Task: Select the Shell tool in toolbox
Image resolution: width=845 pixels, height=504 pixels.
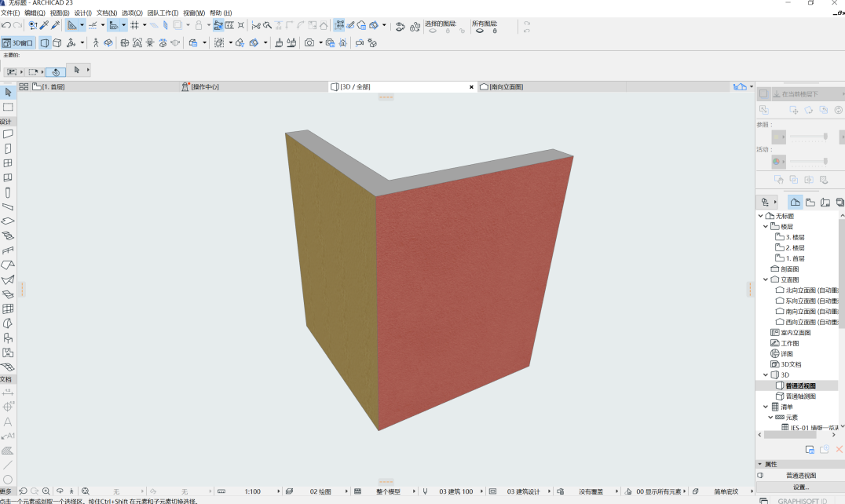Action: point(8,279)
